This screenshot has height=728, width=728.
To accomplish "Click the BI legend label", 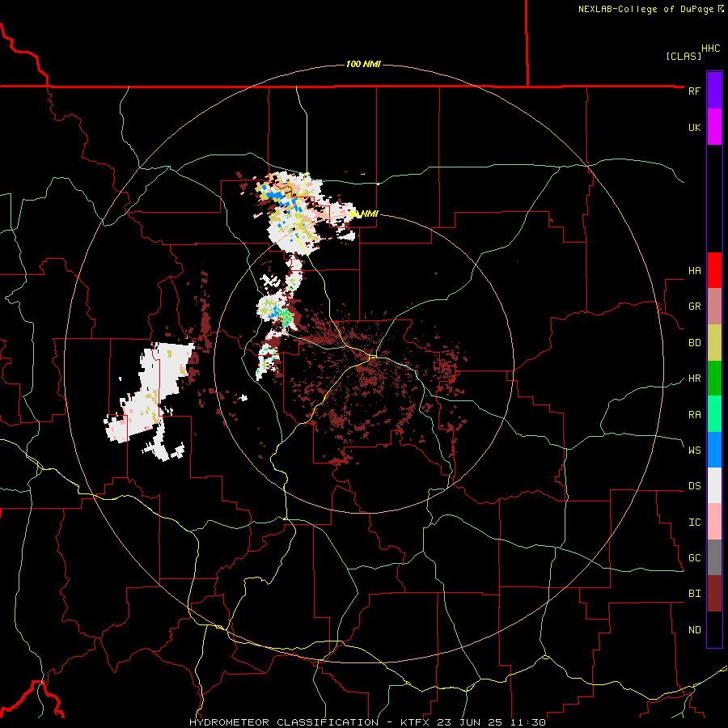I will coord(694,594).
